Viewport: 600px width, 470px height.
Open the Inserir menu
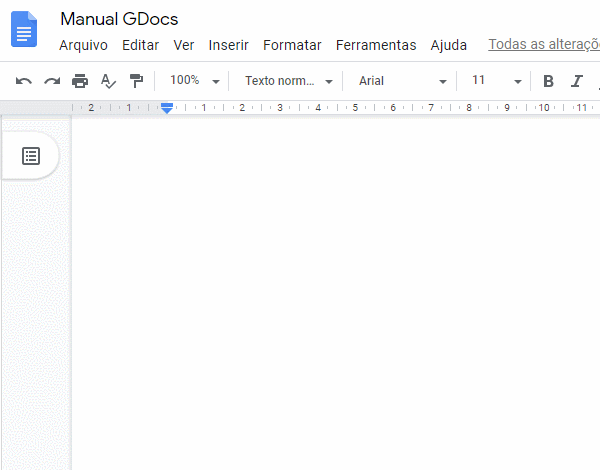click(228, 45)
